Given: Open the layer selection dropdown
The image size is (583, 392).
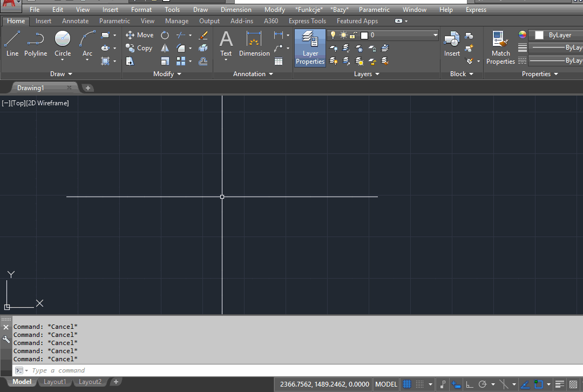Looking at the screenshot, I should click(x=435, y=35).
